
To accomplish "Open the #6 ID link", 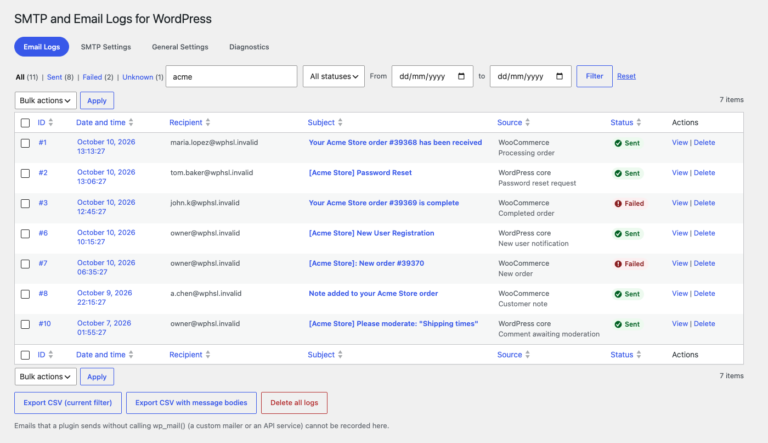I will click(x=43, y=233).
